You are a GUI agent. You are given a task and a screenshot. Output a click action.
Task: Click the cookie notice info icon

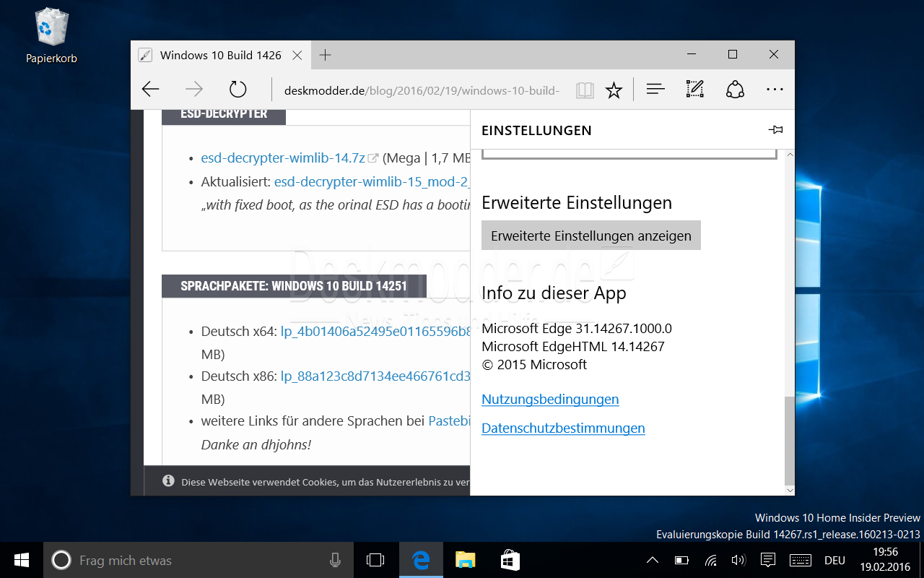point(168,480)
